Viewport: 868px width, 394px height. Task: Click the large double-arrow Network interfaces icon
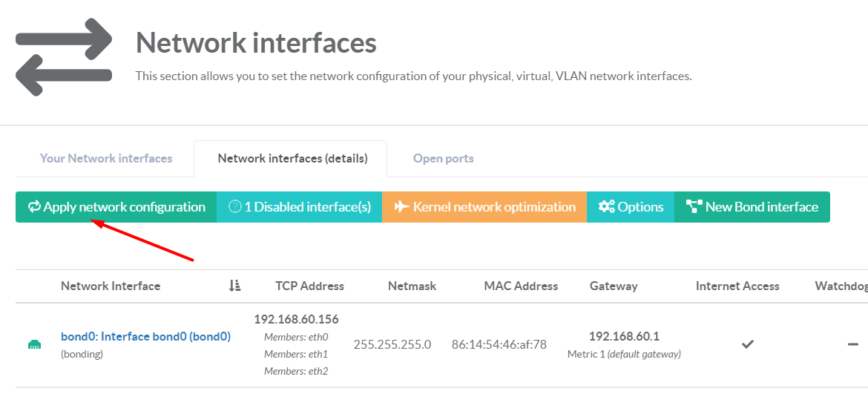click(x=64, y=57)
